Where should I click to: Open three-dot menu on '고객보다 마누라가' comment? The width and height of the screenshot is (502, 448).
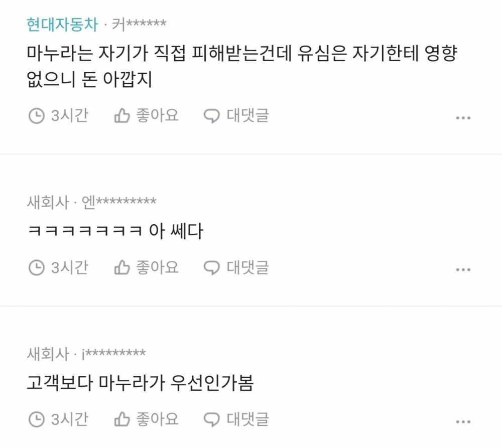point(463,422)
